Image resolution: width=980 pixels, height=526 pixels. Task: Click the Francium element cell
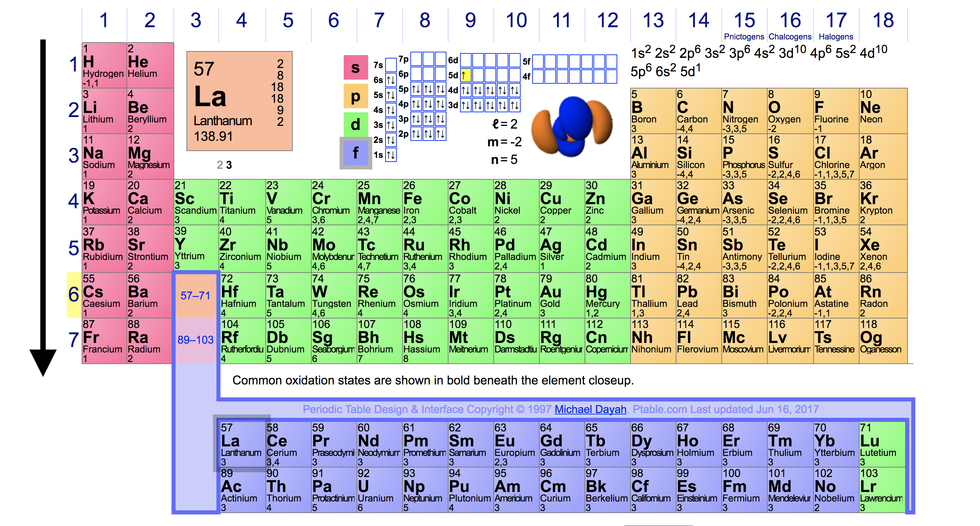[x=104, y=341]
